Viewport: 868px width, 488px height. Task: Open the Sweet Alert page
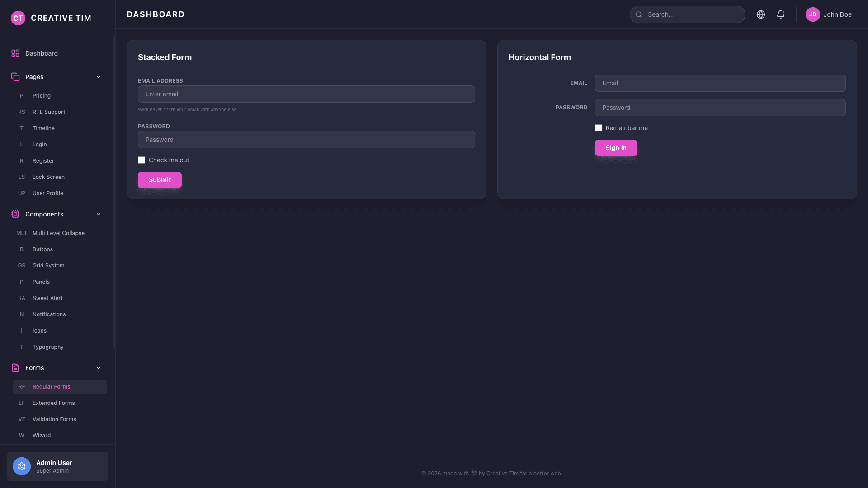[47, 298]
